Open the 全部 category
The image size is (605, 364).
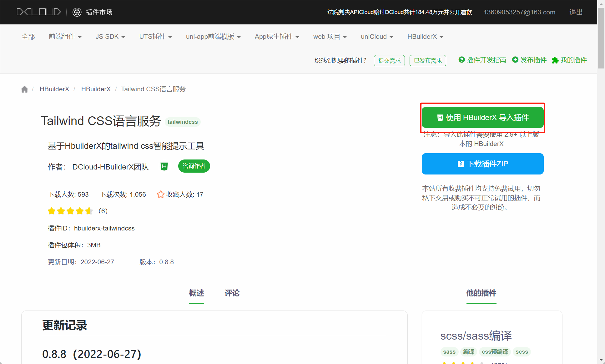coord(28,37)
